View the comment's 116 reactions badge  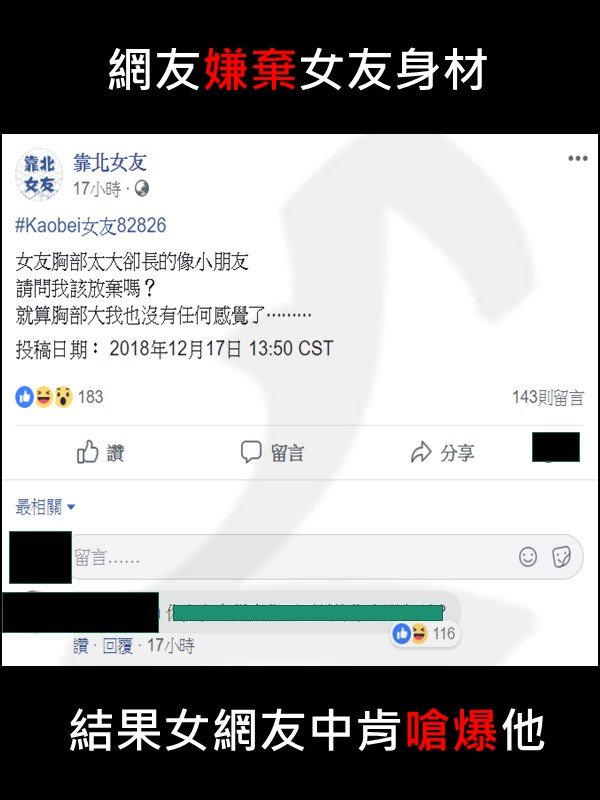[424, 634]
